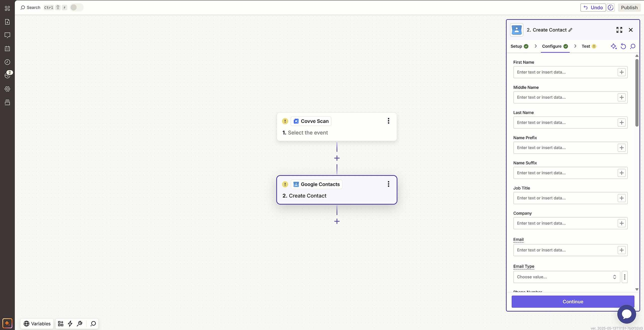Click the wrench tools icon in bottom toolbar

80,324
